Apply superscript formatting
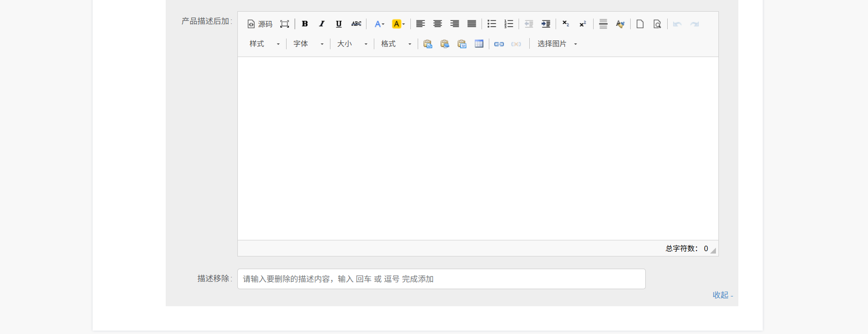 coord(583,24)
